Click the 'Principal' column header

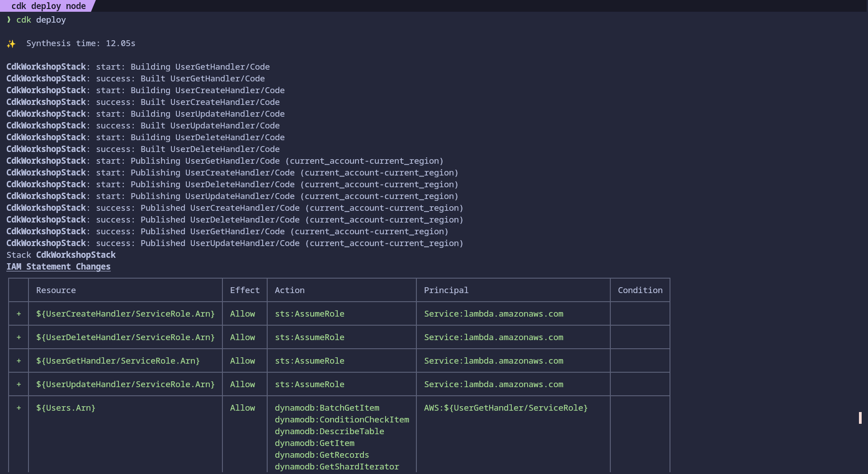(x=446, y=290)
